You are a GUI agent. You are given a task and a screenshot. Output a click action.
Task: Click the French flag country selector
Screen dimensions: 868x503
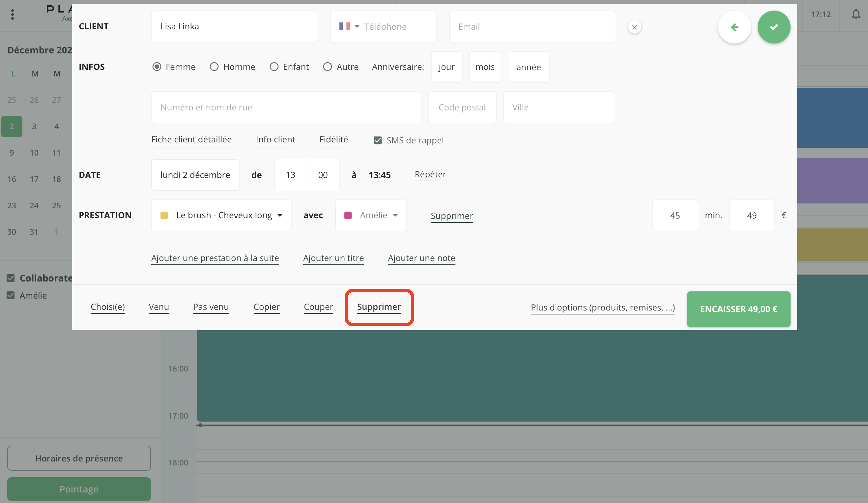pos(344,26)
